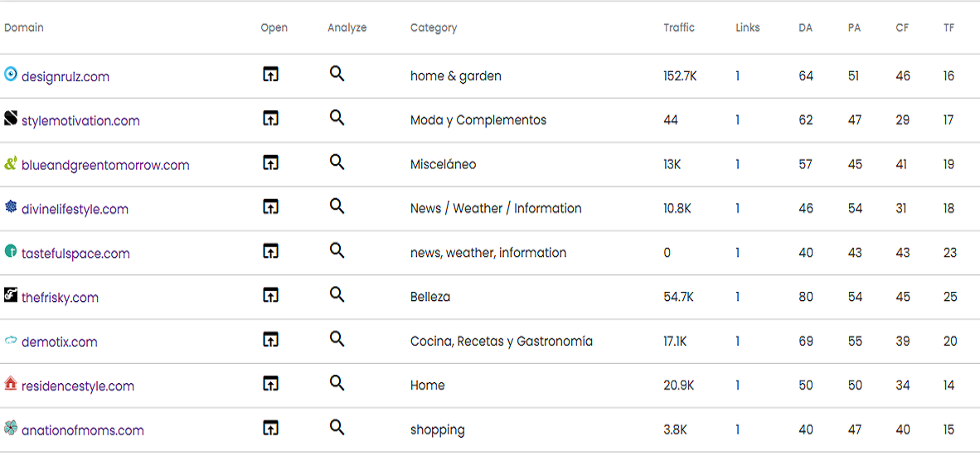
Task: Select the Domain column header
Action: click(24, 27)
